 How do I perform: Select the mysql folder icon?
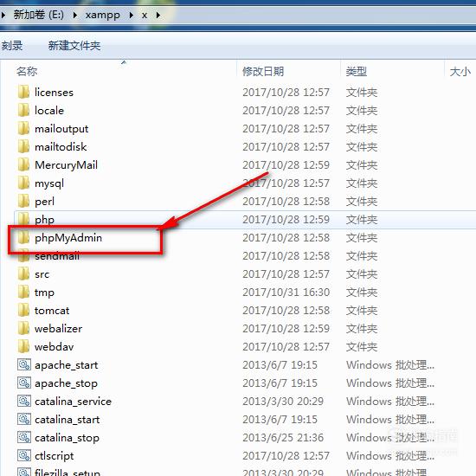(23, 183)
